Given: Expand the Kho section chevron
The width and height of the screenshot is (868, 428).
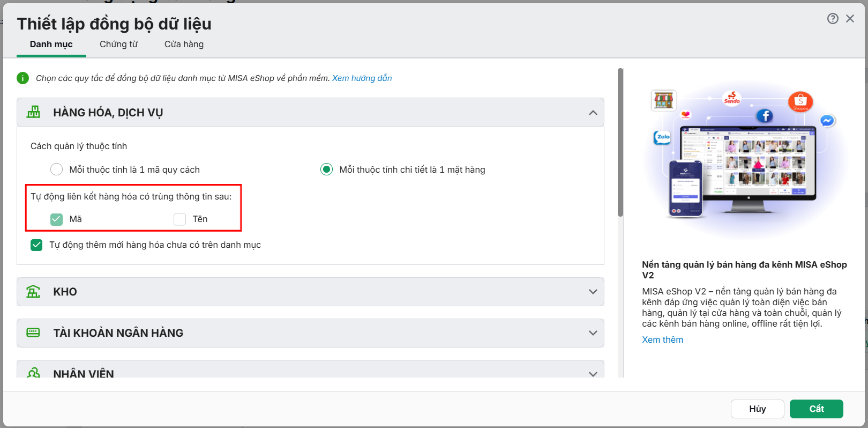Looking at the screenshot, I should coord(593,292).
